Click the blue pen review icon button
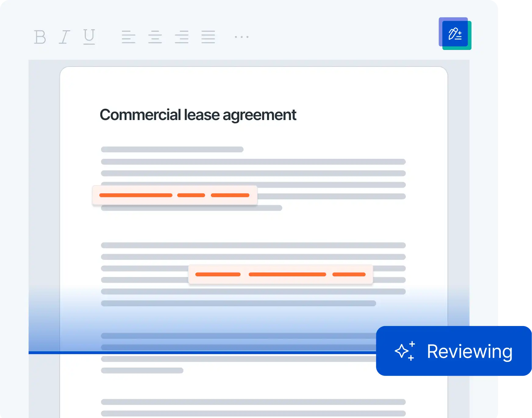Viewport: 532px width, 418px height. pyautogui.click(x=455, y=34)
